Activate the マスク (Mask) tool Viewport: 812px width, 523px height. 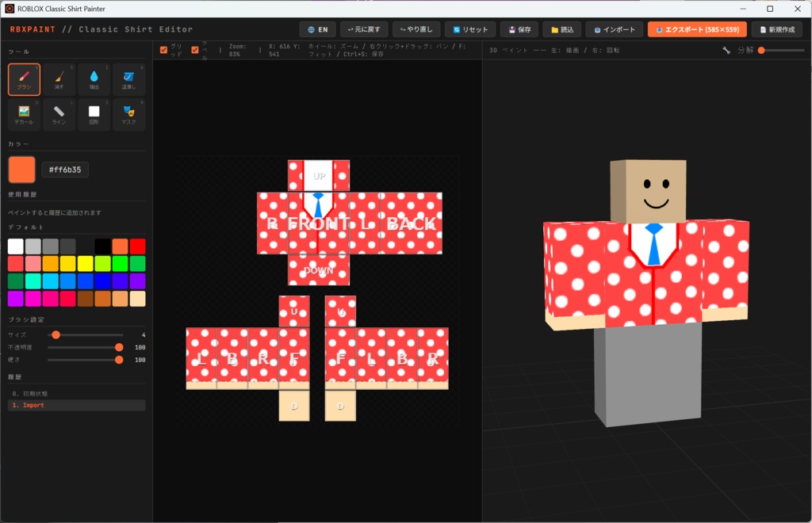(x=128, y=115)
